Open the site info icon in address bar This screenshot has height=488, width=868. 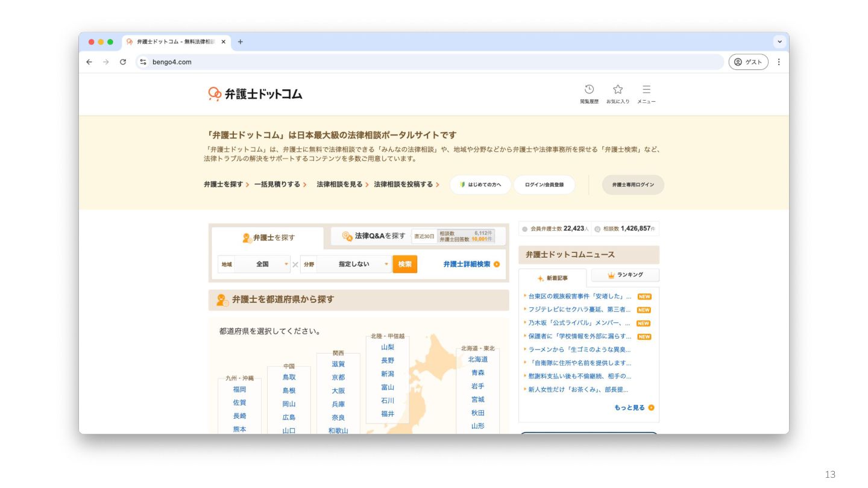click(x=143, y=62)
